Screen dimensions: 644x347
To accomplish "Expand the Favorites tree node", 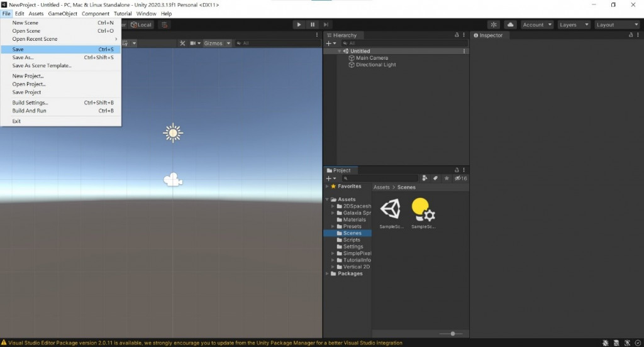I will 327,187.
